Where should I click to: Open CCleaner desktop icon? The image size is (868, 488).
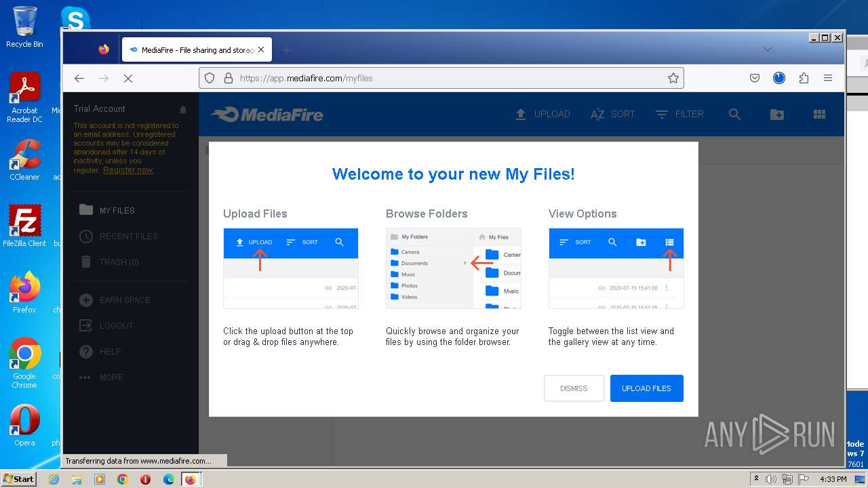(x=24, y=160)
